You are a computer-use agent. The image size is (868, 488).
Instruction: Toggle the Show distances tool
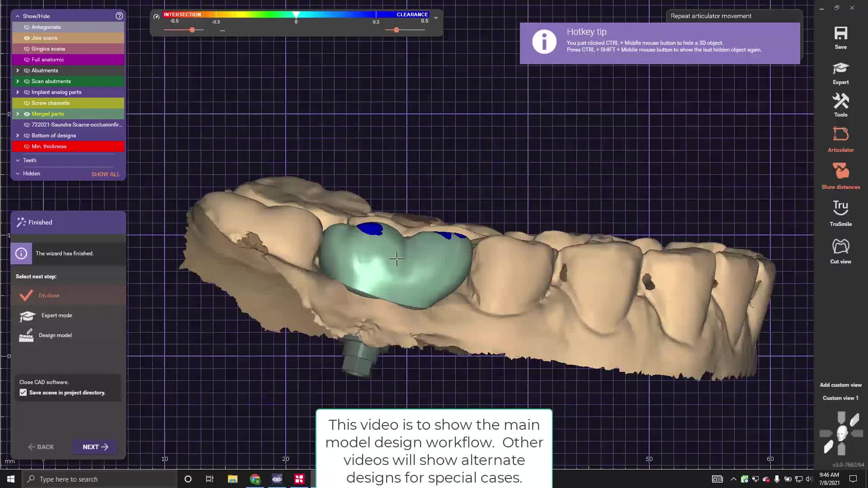coord(840,171)
